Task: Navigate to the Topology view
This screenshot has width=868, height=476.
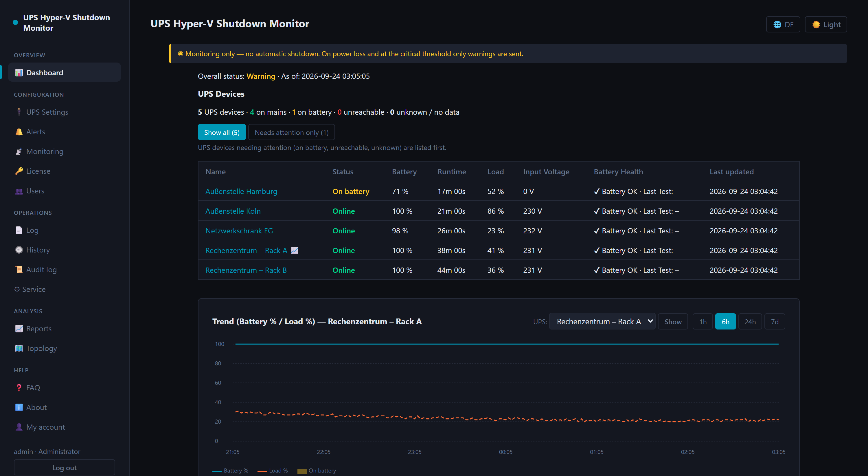Action: [x=64, y=348]
